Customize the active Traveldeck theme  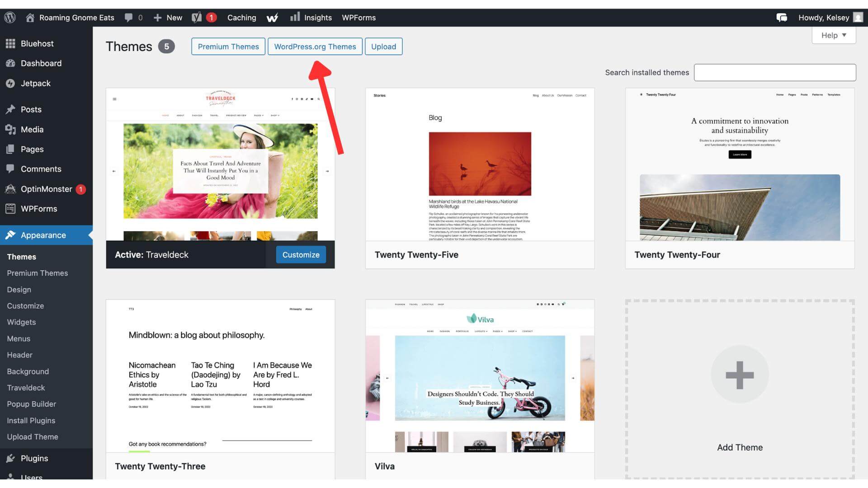301,254
